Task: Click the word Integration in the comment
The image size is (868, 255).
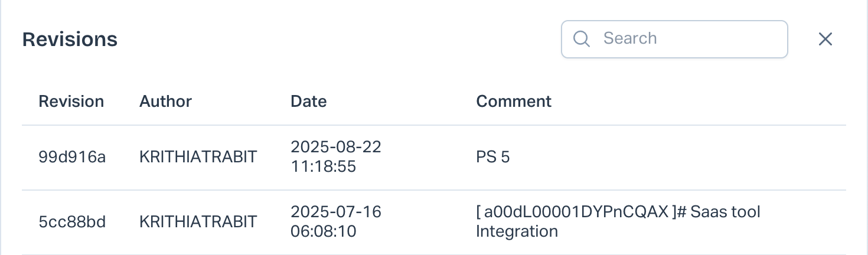Action: (x=517, y=231)
